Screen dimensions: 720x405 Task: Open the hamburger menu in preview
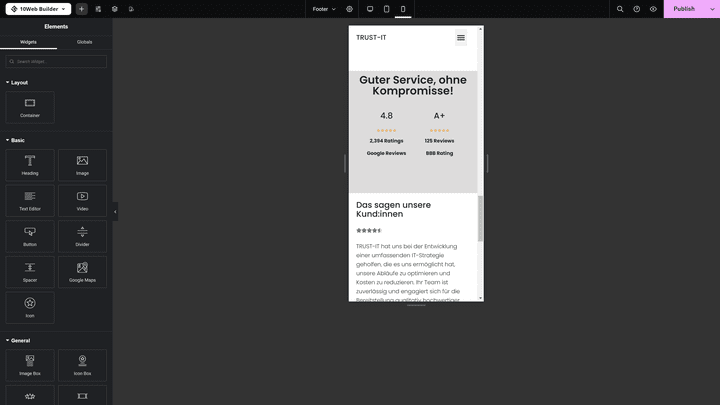[460, 38]
